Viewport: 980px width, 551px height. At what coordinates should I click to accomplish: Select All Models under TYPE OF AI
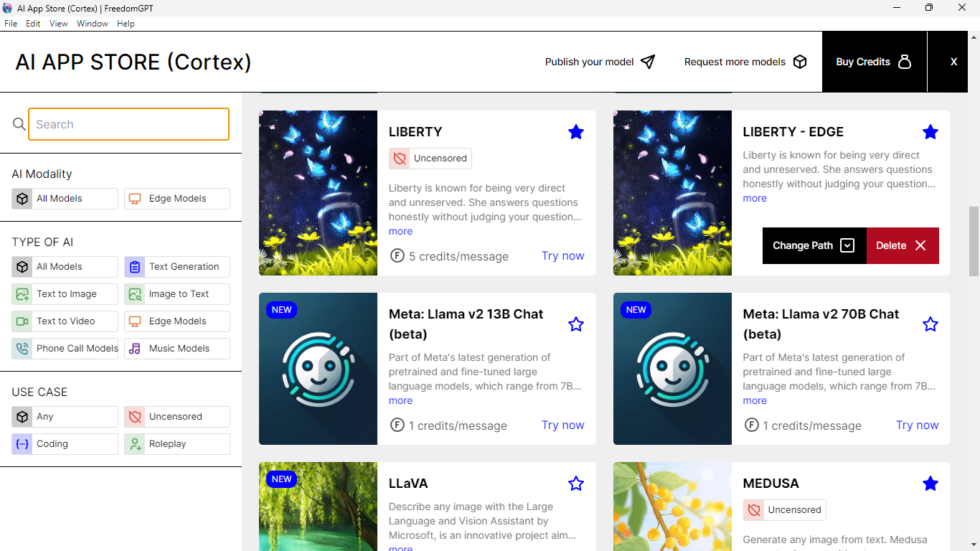point(65,267)
